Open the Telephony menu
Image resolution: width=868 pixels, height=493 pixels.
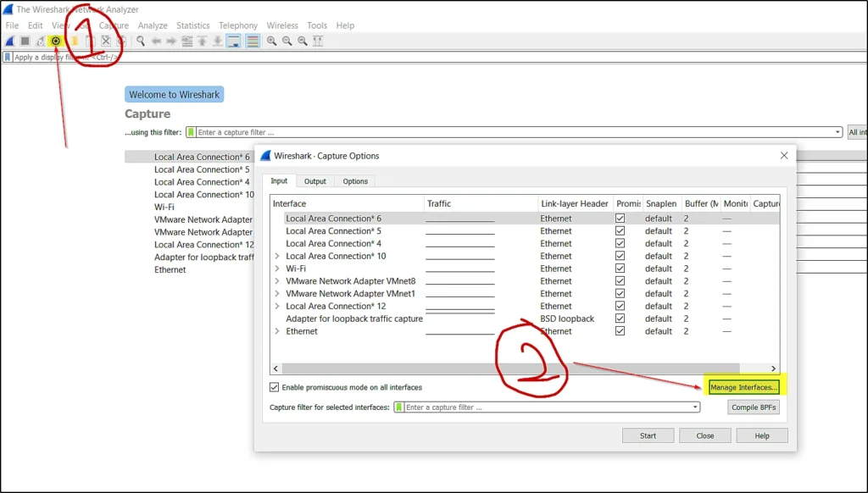click(238, 25)
